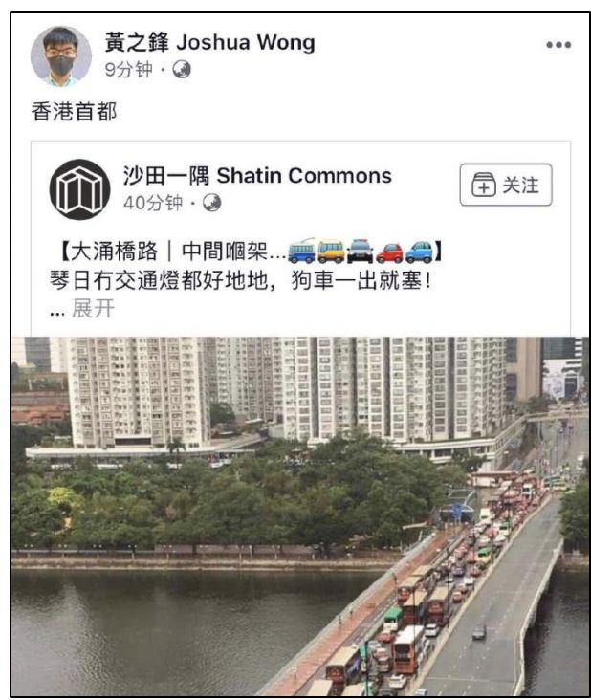The image size is (591, 700).
Task: Open the three-dot post options menu
Action: 558,45
